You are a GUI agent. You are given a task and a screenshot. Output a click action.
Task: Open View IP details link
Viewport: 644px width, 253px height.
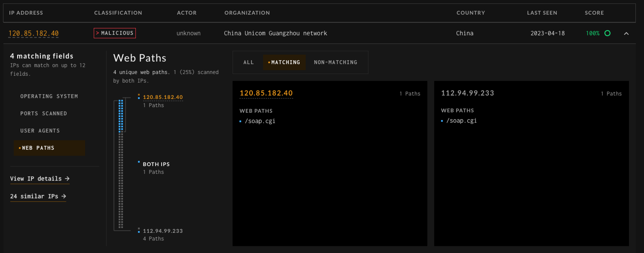pyautogui.click(x=40, y=179)
